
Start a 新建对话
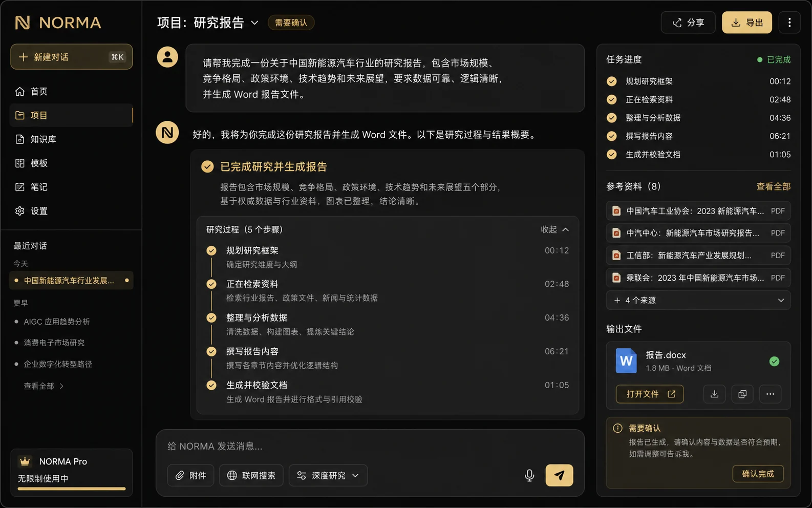72,57
